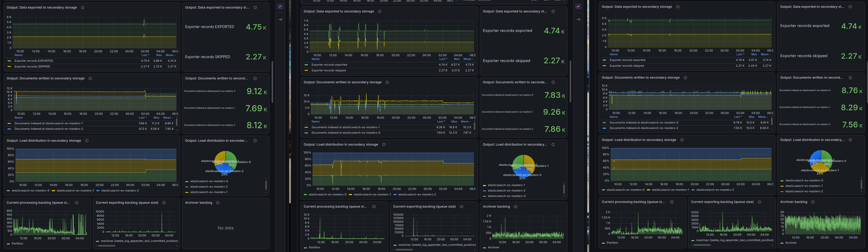This screenshot has height=252, width=868.
Task: Sort by Mean in right dashboard's Data exported legend
Action: pyautogui.click(x=766, y=55)
